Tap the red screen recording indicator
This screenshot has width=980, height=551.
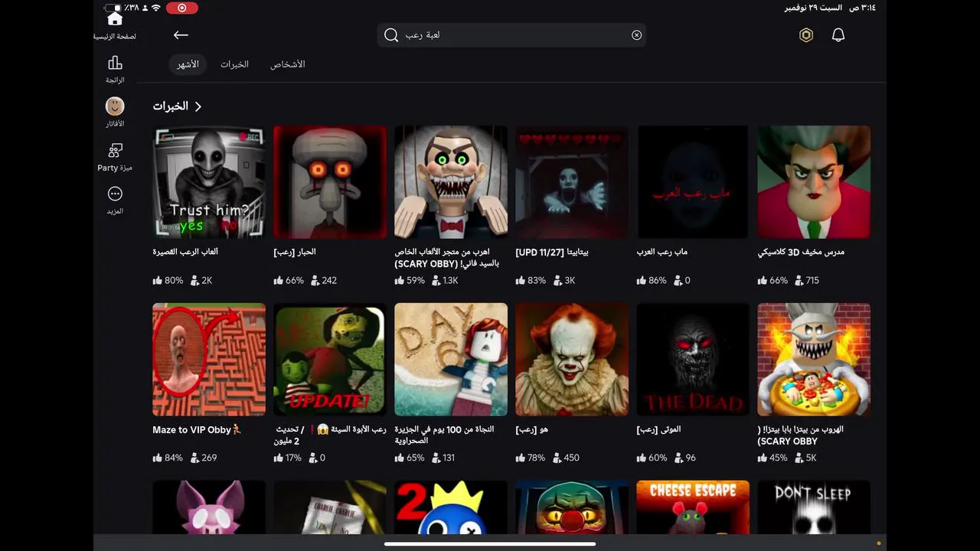[181, 8]
